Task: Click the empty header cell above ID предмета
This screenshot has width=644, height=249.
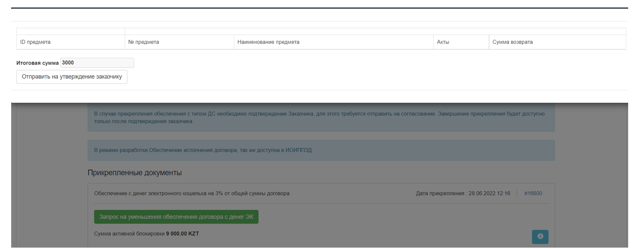Action: pos(70,31)
